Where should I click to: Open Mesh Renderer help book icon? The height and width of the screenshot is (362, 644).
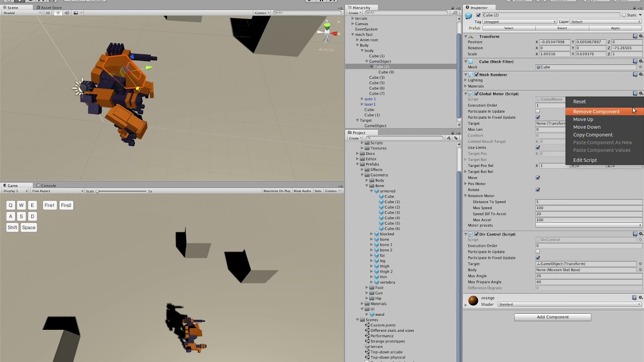pos(635,74)
